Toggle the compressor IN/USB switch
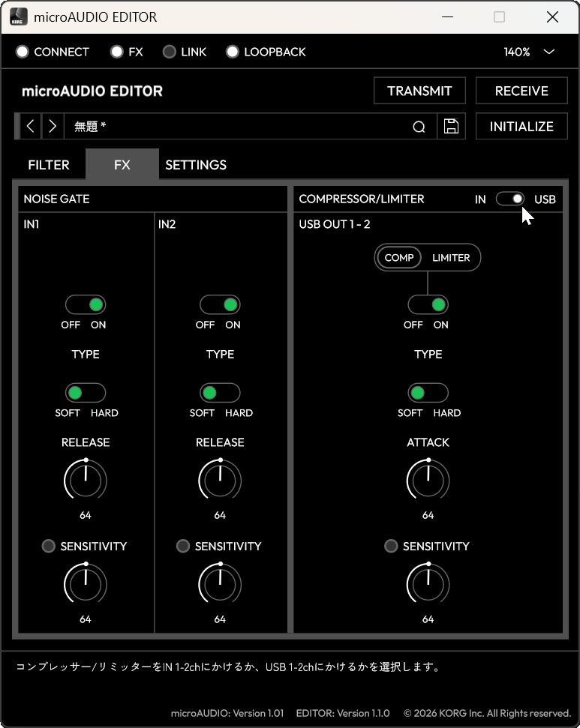The height and width of the screenshot is (728, 580). 509,199
